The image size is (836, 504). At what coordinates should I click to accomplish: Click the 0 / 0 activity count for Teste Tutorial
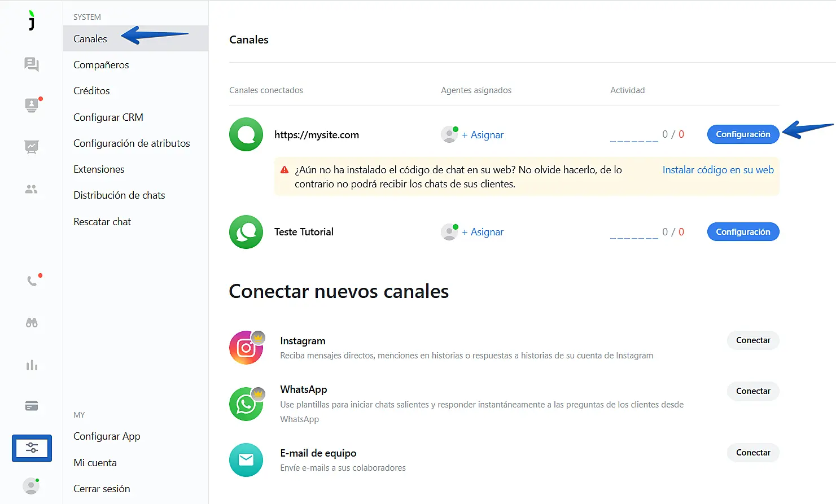click(673, 232)
